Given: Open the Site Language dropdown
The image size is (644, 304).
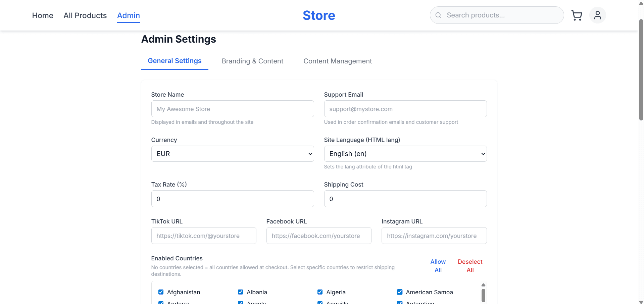Looking at the screenshot, I should tap(405, 154).
